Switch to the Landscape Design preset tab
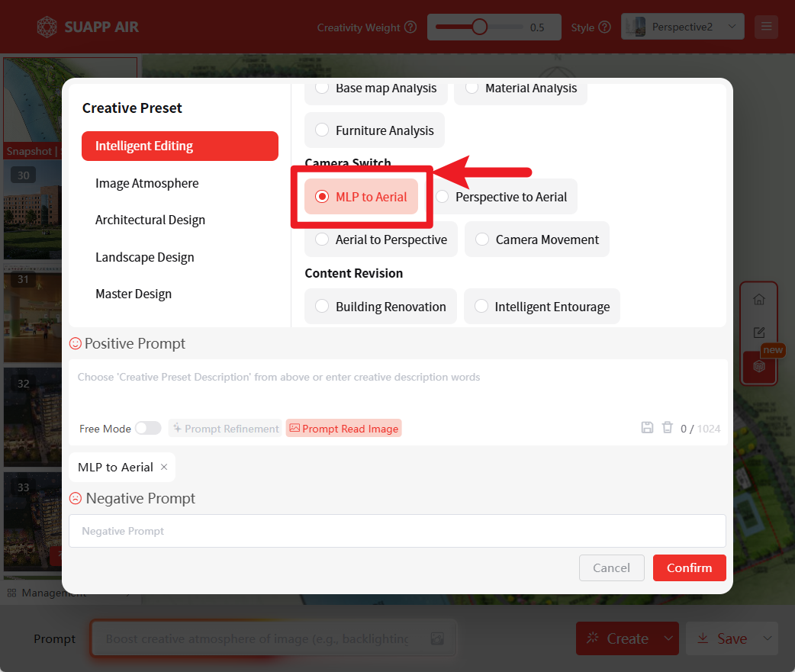 144,257
